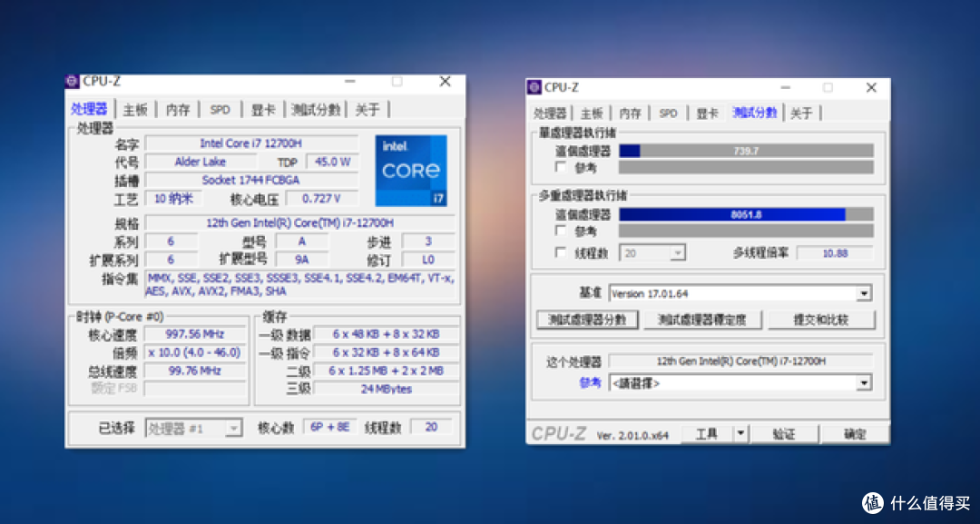Click the 多线程倍率 value 10.88
Viewport: 980px width, 524px height.
pyautogui.click(x=835, y=253)
